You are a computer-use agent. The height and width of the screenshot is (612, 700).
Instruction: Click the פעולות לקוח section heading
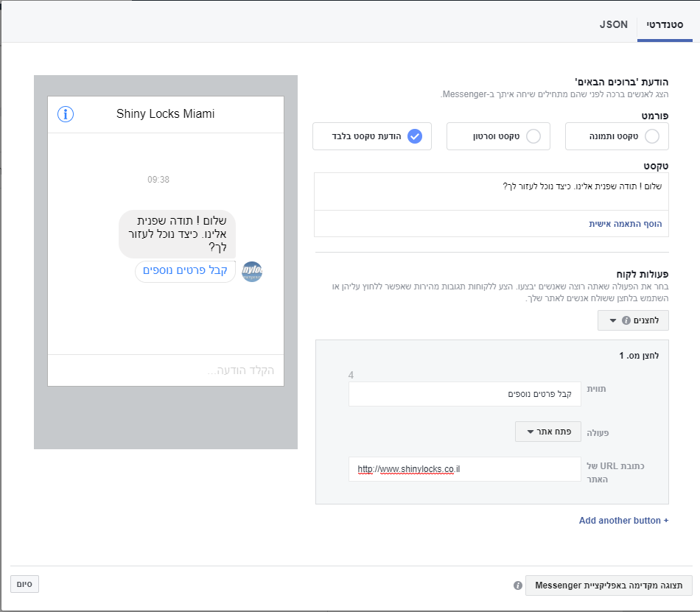click(x=643, y=274)
